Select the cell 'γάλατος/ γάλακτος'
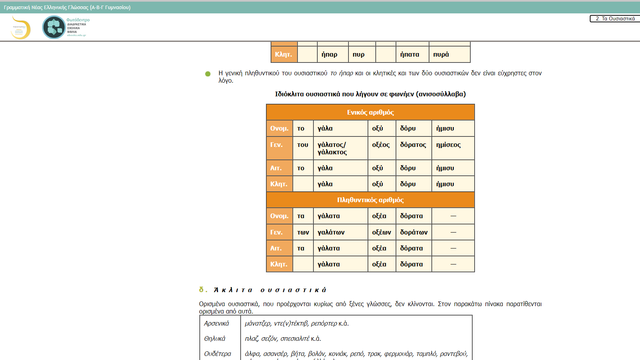Image resolution: width=640 pixels, height=360 pixels. [x=340, y=148]
